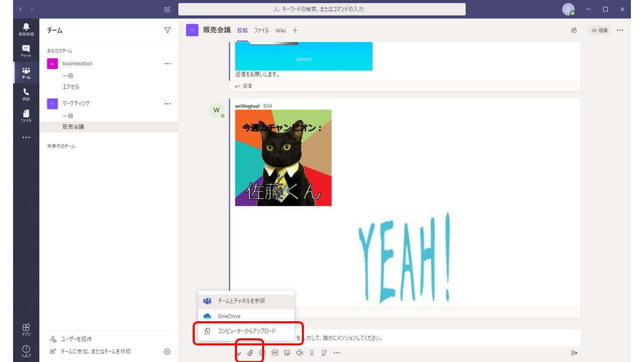Click the paperclip attach file icon
This screenshot has width=644, height=362.
pos(250,353)
